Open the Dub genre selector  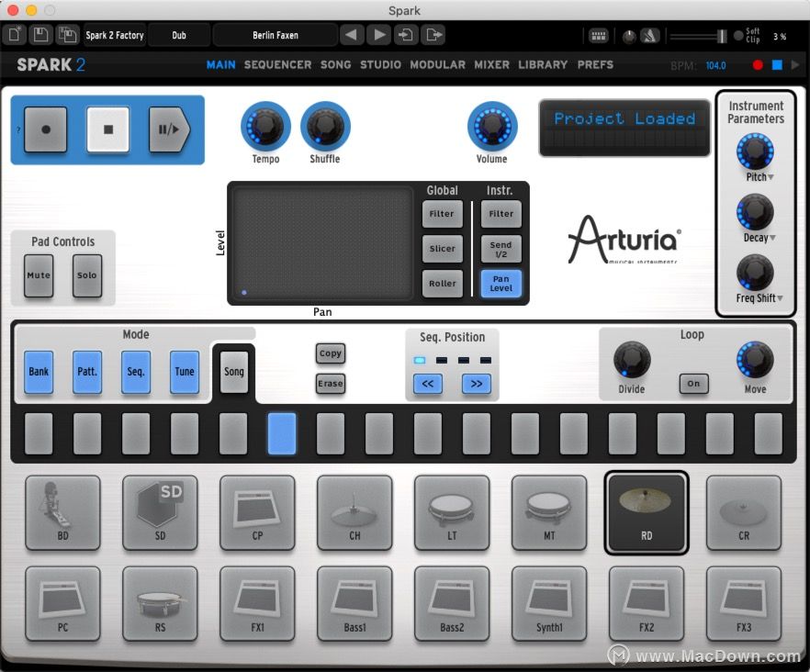[x=179, y=35]
